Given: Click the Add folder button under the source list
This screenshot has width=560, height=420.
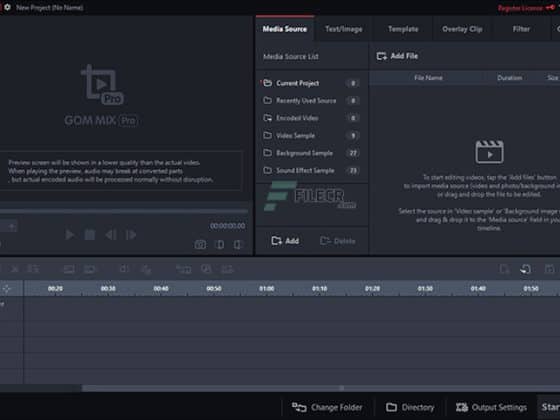Looking at the screenshot, I should 285,241.
